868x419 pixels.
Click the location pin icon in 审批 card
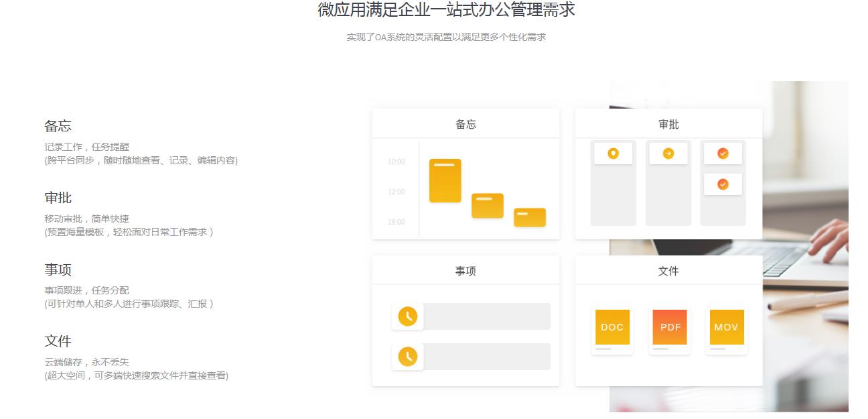pyautogui.click(x=613, y=152)
